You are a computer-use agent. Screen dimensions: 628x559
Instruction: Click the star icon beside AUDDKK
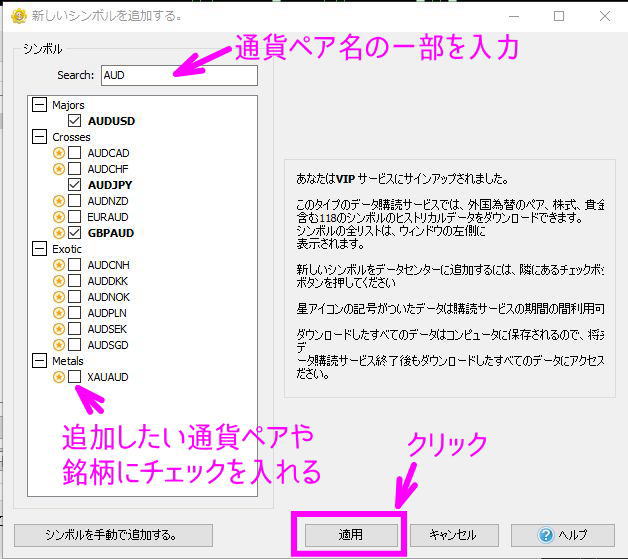(x=59, y=281)
